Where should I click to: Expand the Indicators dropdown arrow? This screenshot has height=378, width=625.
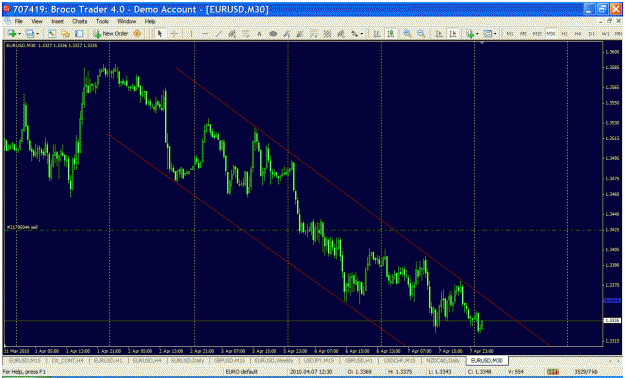pos(477,34)
